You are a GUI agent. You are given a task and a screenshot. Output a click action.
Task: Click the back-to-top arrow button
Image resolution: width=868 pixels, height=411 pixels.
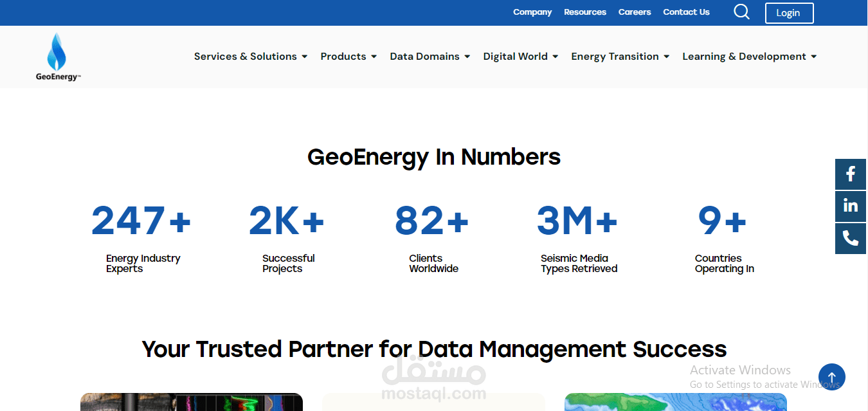pos(831,377)
